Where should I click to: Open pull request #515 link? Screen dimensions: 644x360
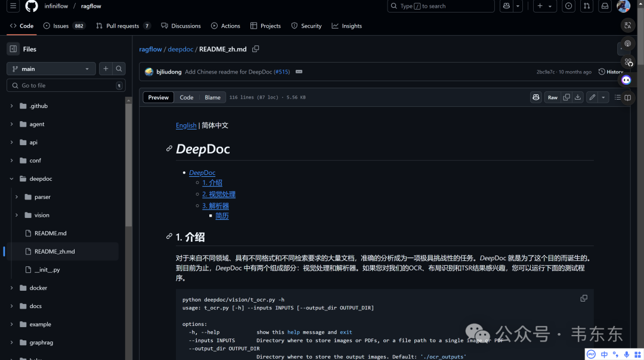pos(281,72)
